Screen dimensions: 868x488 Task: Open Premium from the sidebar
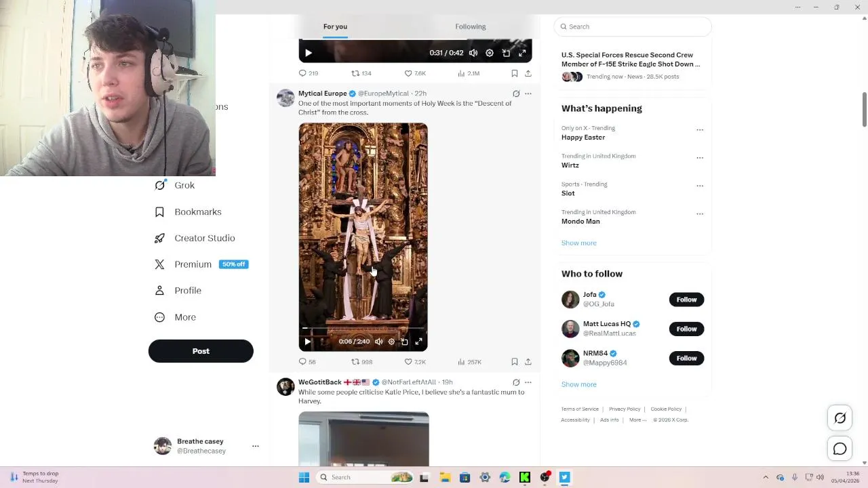pyautogui.click(x=201, y=264)
